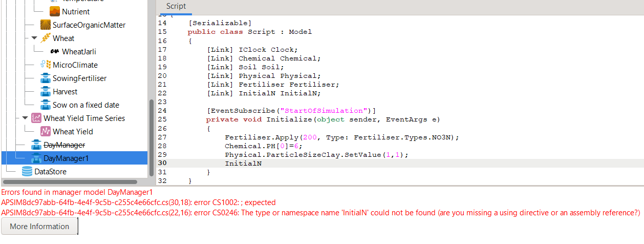The image size is (644, 244).
Task: Switch to the Script tab
Action: coord(176,6)
